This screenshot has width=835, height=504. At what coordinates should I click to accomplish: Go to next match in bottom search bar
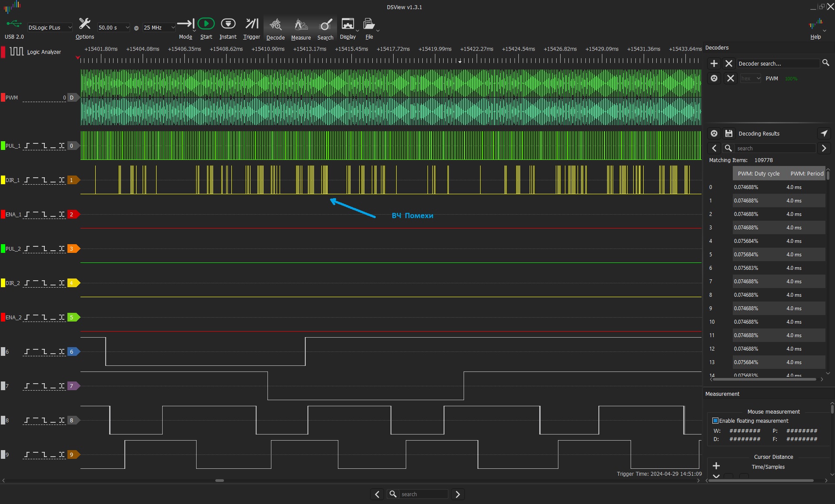point(458,494)
